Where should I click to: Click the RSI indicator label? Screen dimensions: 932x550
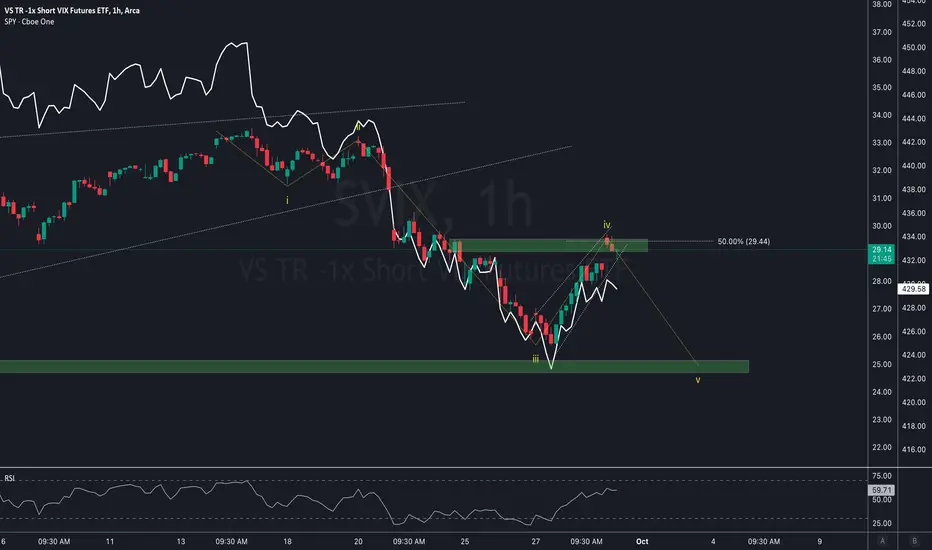point(10,477)
